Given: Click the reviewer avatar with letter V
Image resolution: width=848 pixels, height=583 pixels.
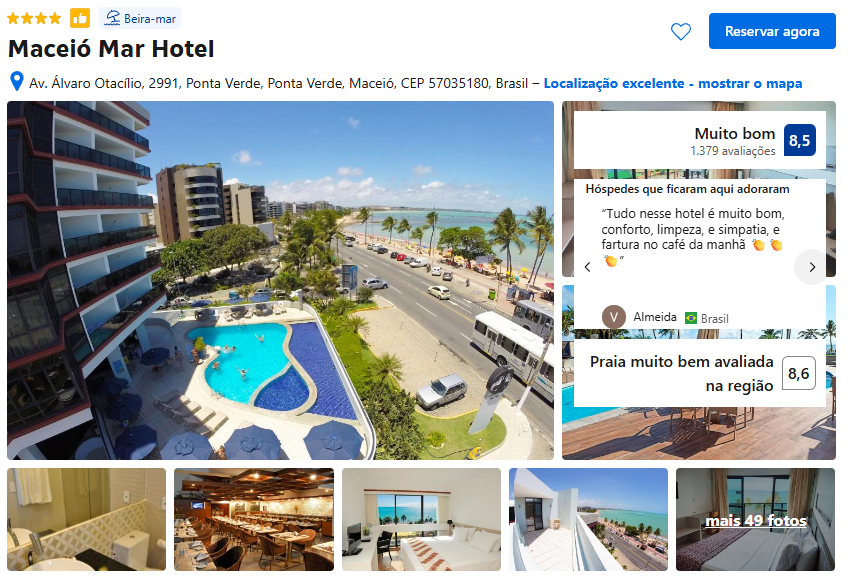Looking at the screenshot, I should click(613, 317).
